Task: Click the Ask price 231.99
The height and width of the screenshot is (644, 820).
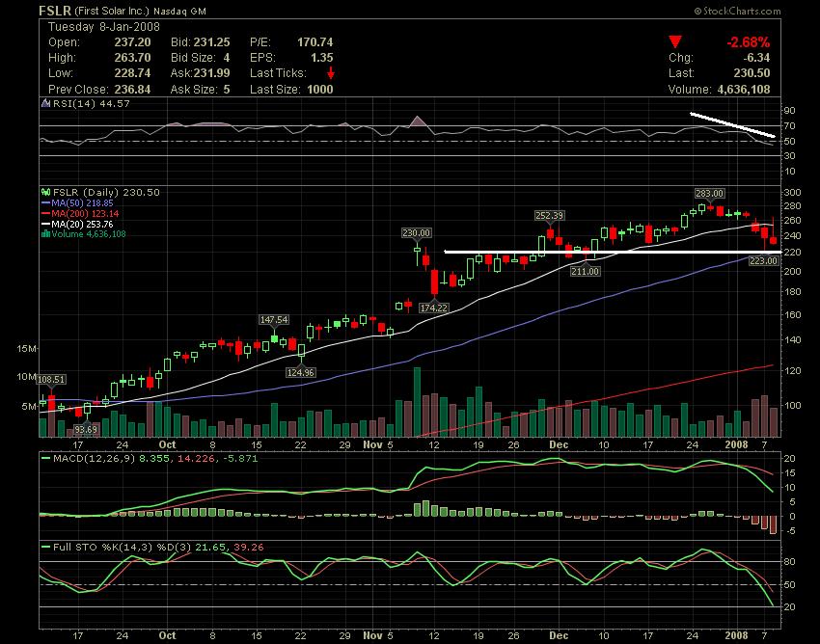Action: tap(212, 73)
